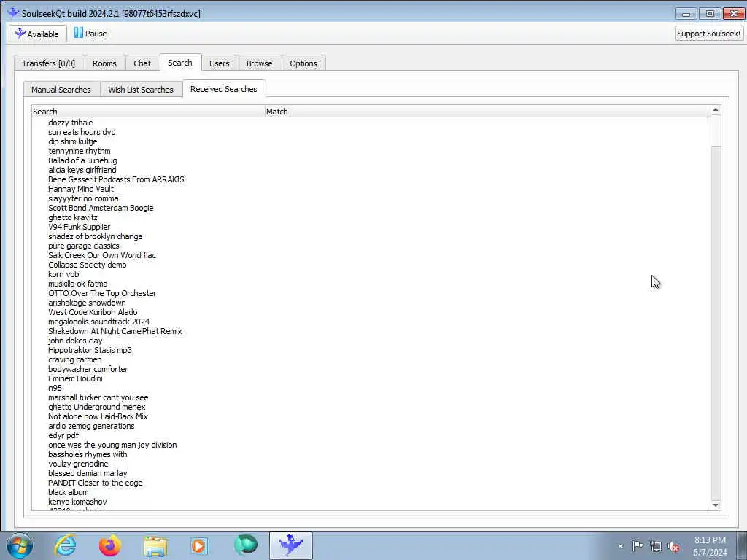This screenshot has height=560, width=747.
Task: Open the Browse tab
Action: (260, 63)
